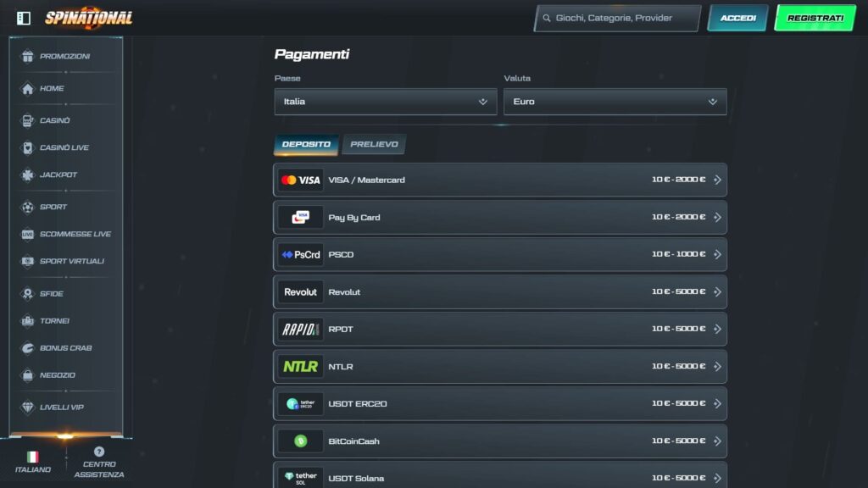Expand Revolut row arrow
This screenshot has width=868, height=488.
[717, 291]
